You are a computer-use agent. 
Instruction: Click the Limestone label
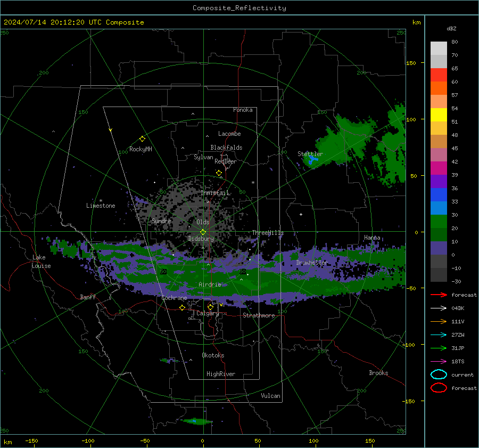tap(101, 206)
